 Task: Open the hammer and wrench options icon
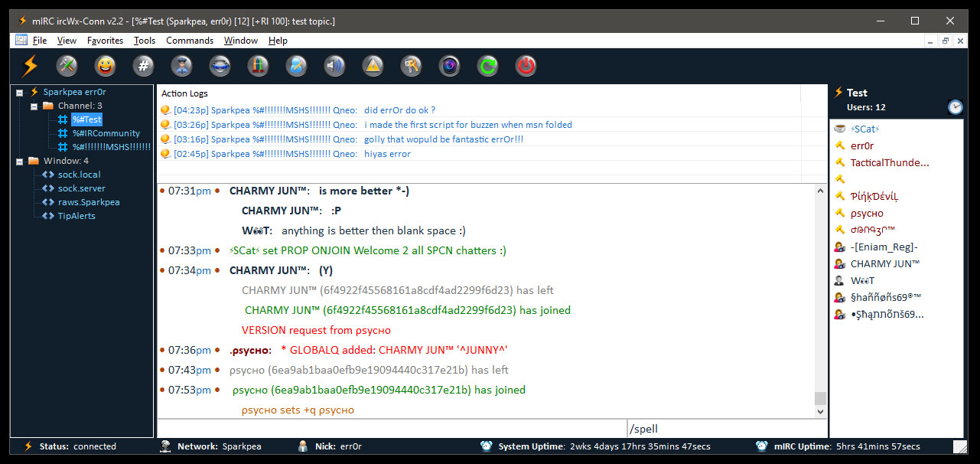click(x=67, y=66)
